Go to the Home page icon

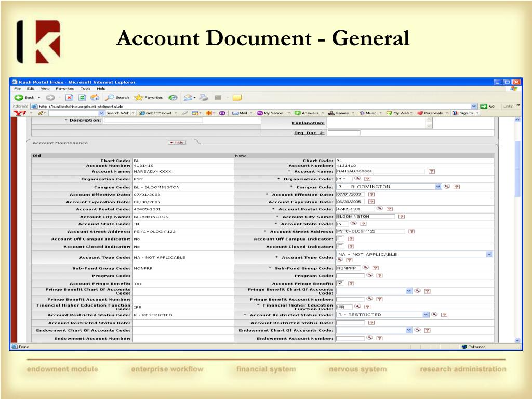point(95,97)
